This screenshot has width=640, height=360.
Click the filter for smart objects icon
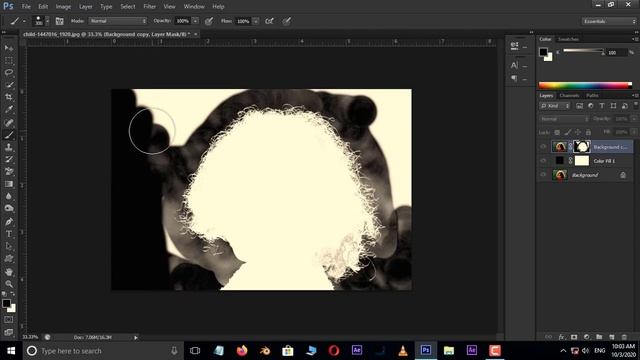tap(624, 106)
